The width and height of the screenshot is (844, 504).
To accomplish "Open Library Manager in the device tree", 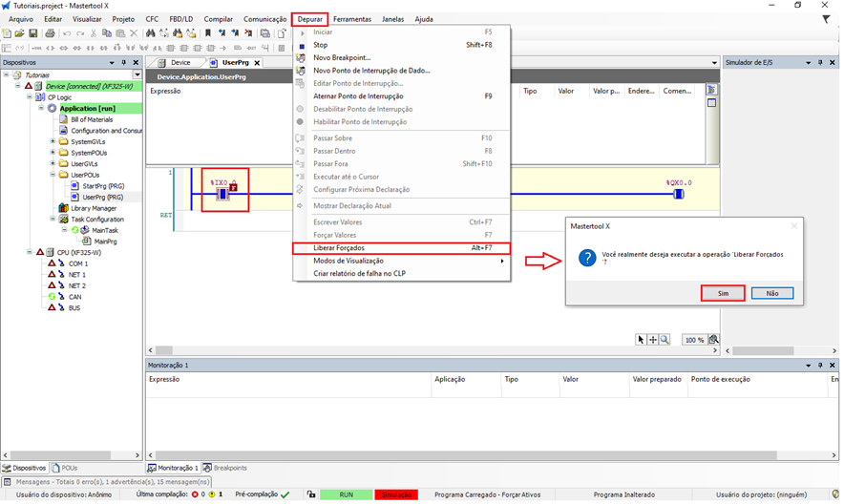I will pos(93,208).
